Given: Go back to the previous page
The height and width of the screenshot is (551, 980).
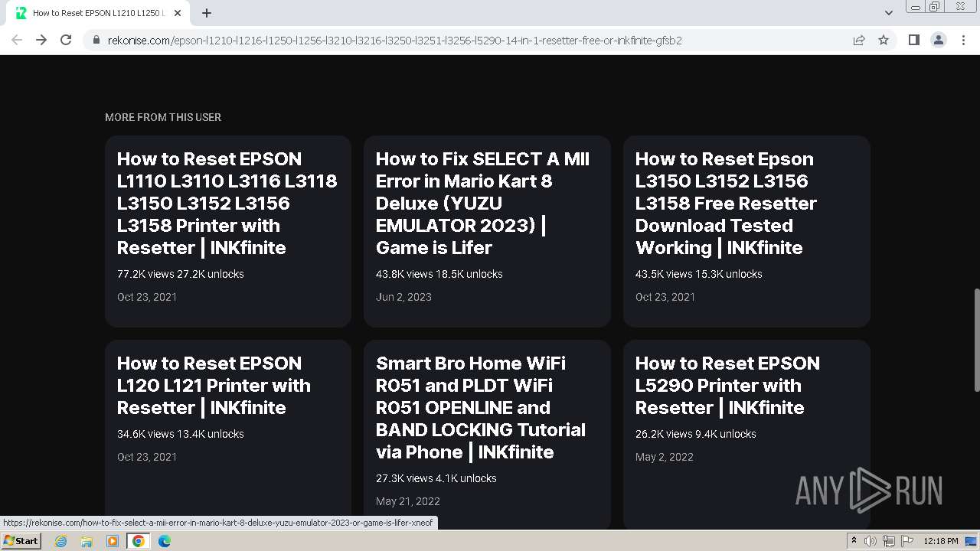Looking at the screenshot, I should (x=17, y=40).
